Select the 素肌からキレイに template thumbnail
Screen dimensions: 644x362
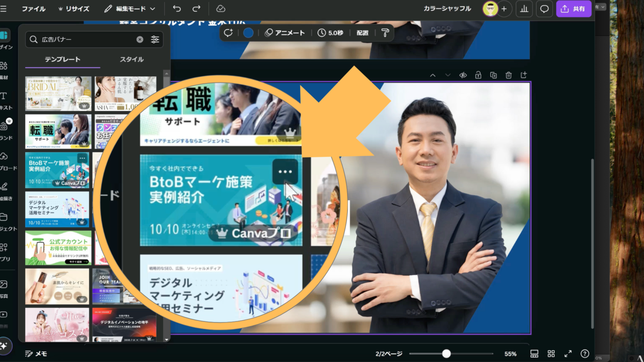pyautogui.click(x=57, y=286)
